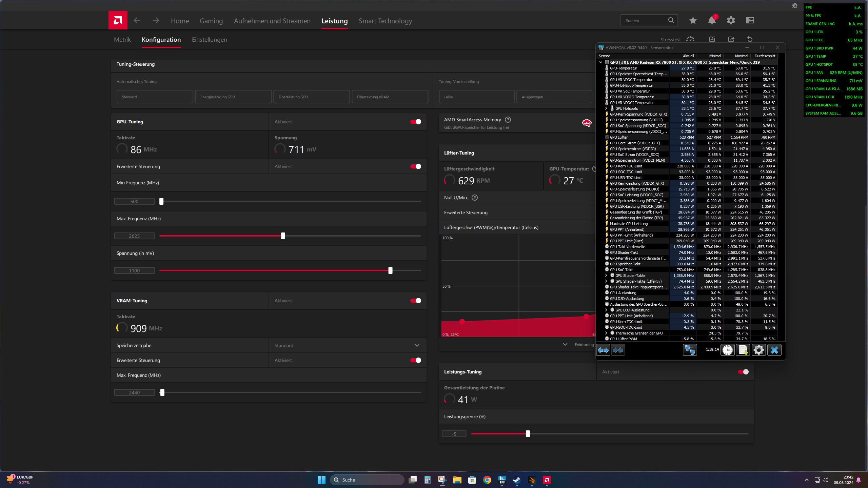Image resolution: width=868 pixels, height=488 pixels.
Task: Click the reset tuning arrow icon
Action: [750, 39]
